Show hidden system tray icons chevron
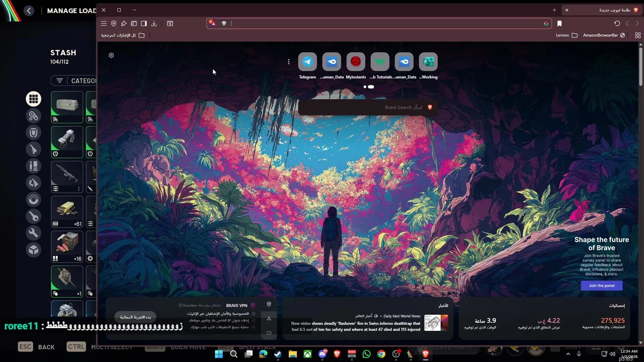The width and height of the screenshot is (644, 362). [x=568, y=354]
